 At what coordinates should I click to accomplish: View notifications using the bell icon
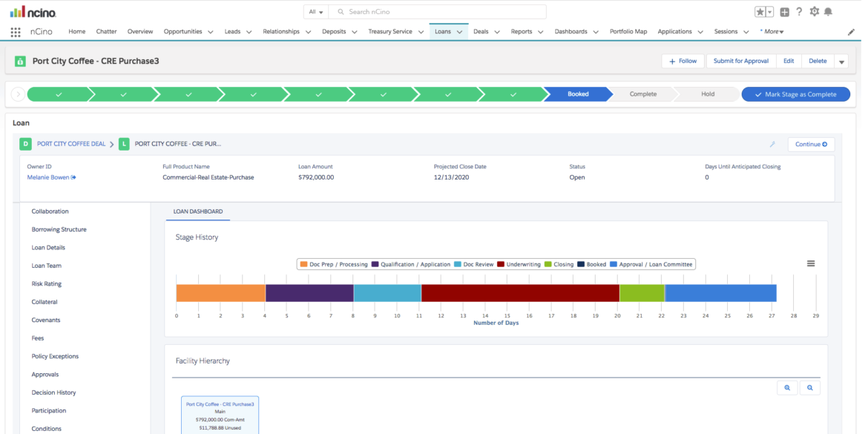click(829, 12)
